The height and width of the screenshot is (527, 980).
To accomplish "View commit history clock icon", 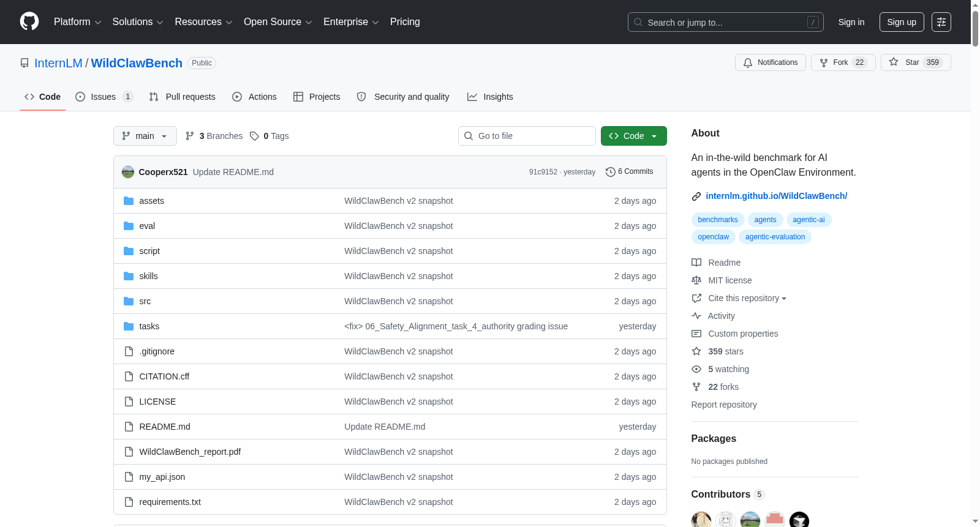I will [610, 172].
